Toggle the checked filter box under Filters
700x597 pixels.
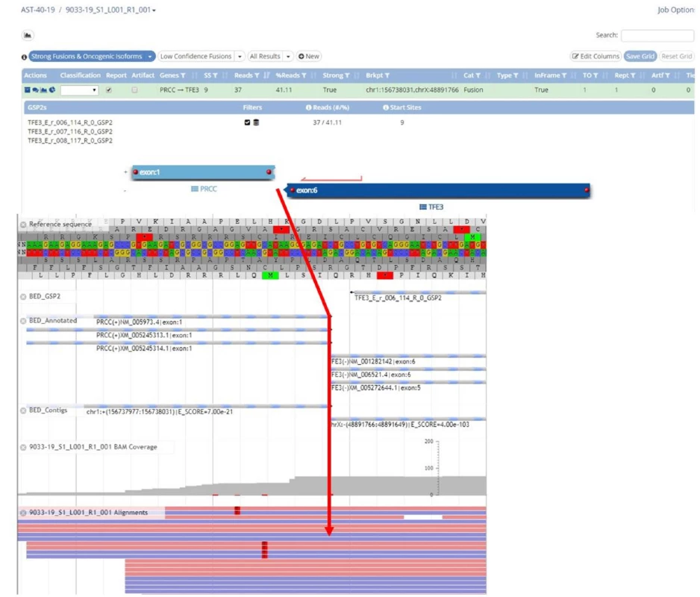click(247, 122)
